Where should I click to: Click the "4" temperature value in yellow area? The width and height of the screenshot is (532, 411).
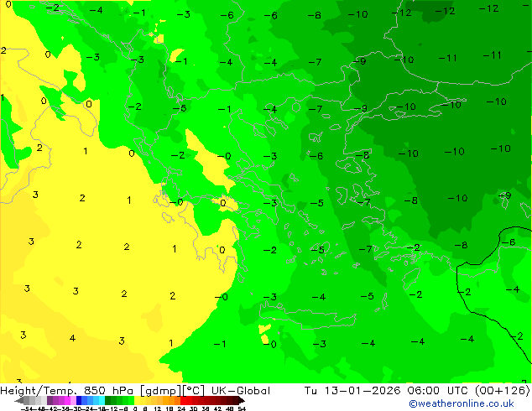[x=72, y=338]
